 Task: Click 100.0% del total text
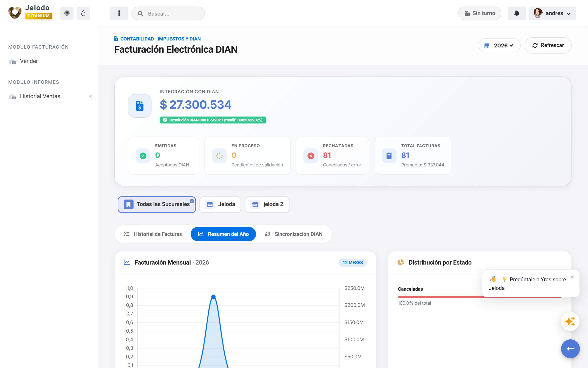click(414, 303)
